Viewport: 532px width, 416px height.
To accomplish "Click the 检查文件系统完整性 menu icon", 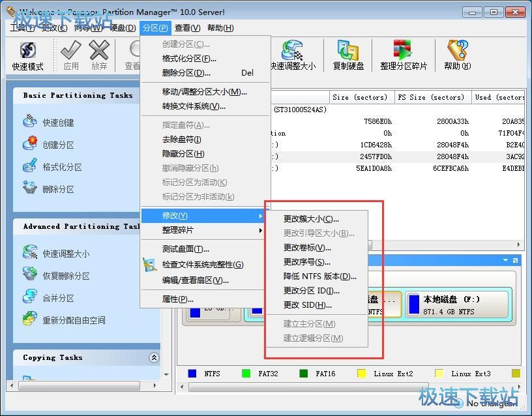I will click(x=150, y=265).
